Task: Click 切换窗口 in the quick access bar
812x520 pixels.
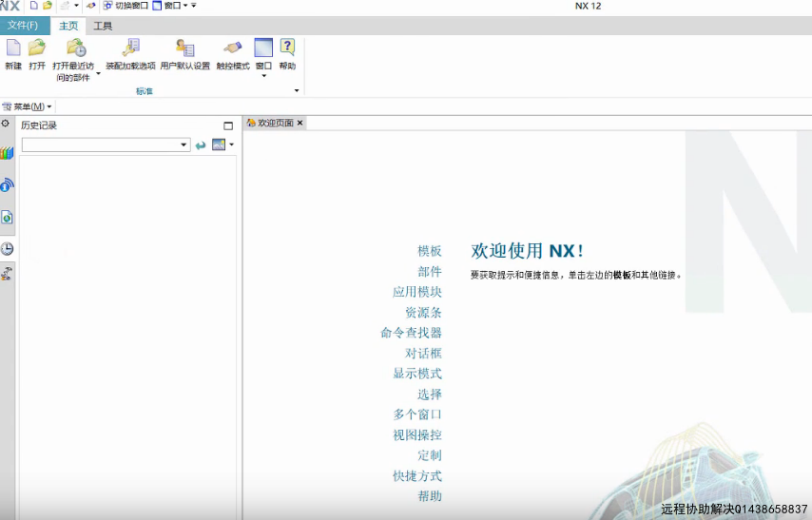Action: tap(126, 6)
